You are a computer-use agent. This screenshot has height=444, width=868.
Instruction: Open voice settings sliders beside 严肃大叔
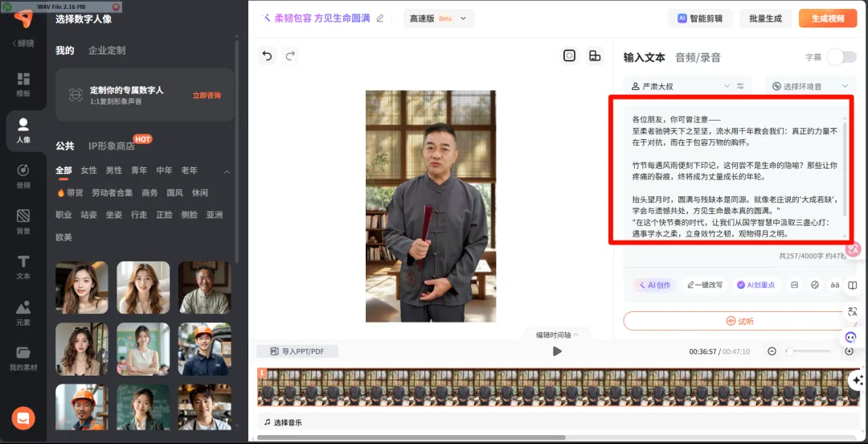coord(740,87)
